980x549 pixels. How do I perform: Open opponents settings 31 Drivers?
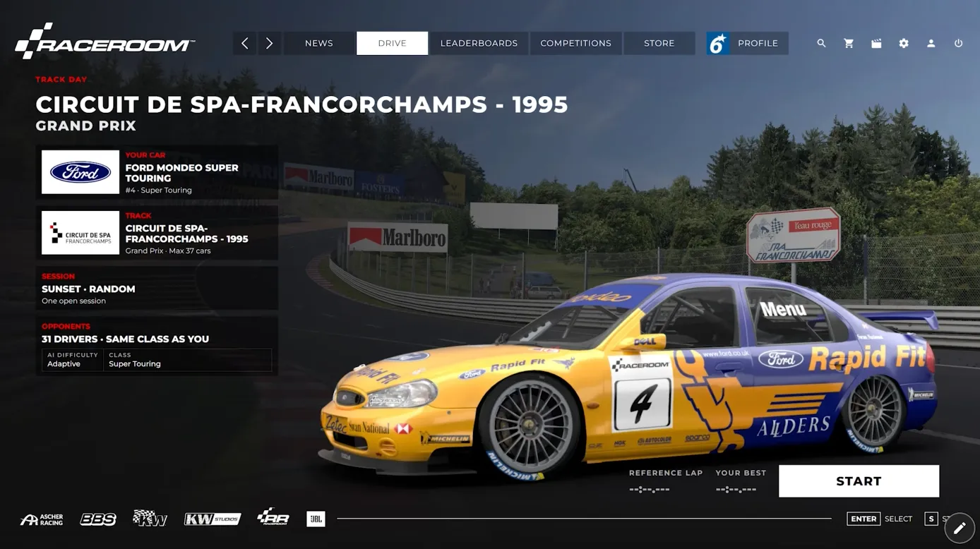click(x=157, y=346)
